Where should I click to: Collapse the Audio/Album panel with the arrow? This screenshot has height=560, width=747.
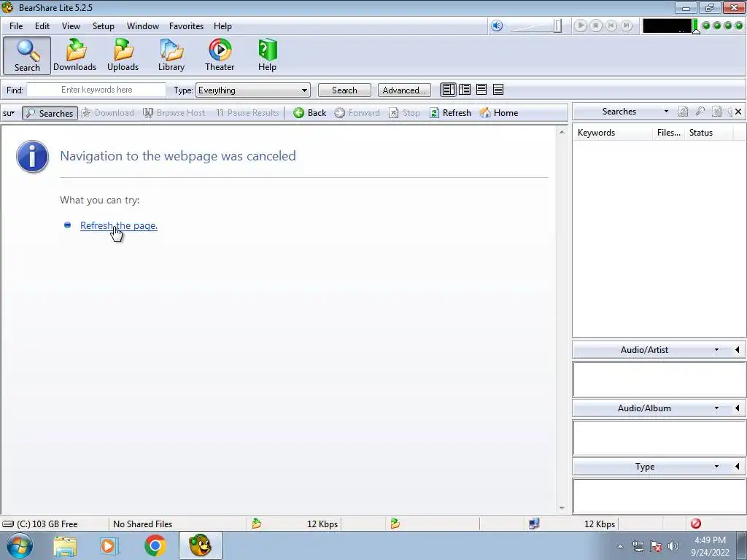pyautogui.click(x=737, y=408)
